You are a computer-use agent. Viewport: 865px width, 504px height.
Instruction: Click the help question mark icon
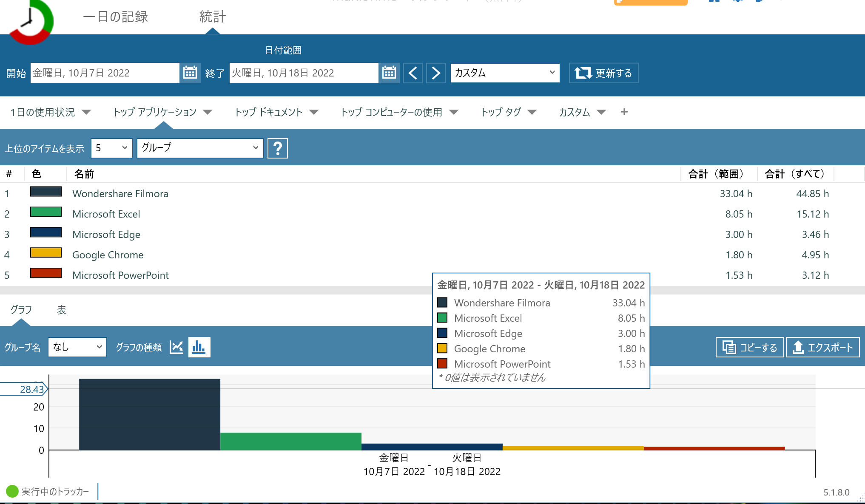277,148
